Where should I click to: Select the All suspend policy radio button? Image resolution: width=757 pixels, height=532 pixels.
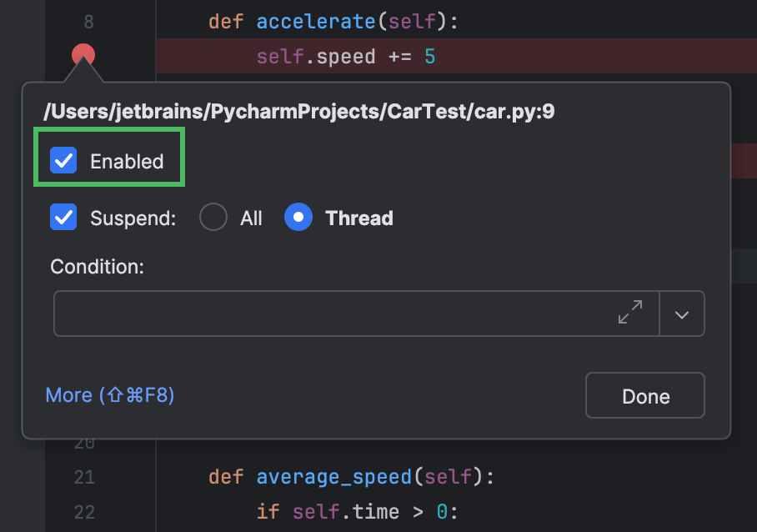215,217
